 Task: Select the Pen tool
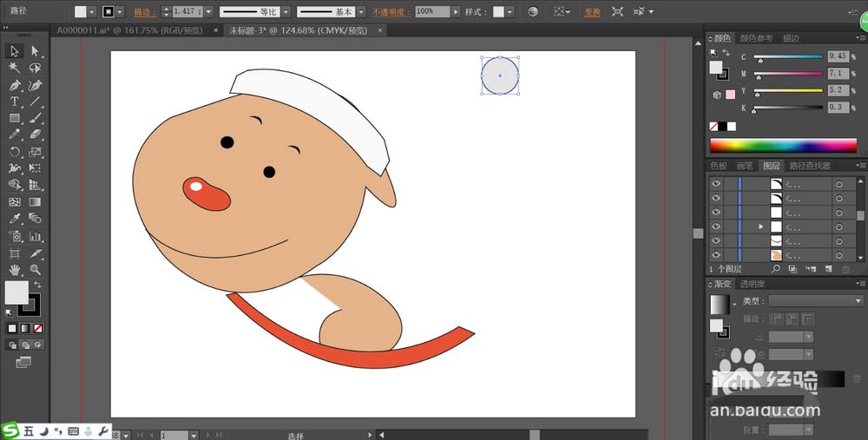pos(15,85)
